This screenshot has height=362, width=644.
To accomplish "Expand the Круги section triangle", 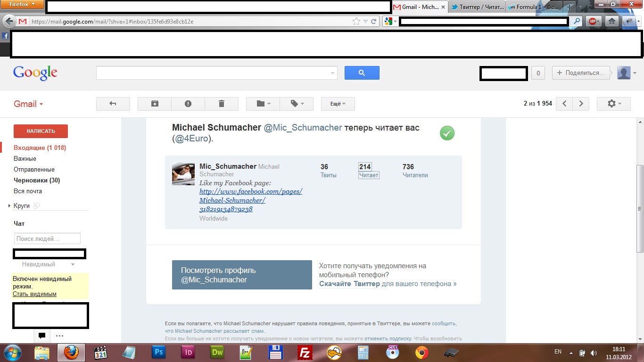I will click(9, 206).
